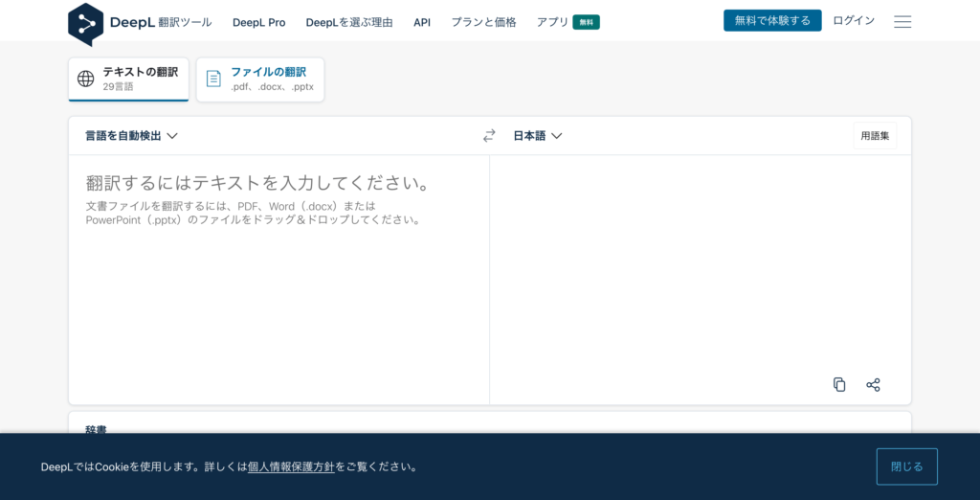Click globe icon on text translation tab
The image size is (980, 500).
pos(85,79)
